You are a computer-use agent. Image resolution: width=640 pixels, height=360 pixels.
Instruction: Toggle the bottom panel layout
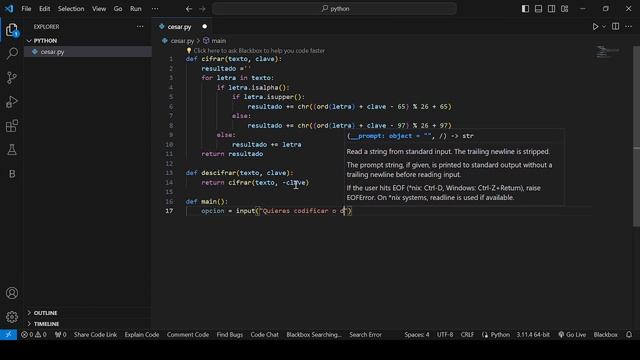[x=538, y=9]
